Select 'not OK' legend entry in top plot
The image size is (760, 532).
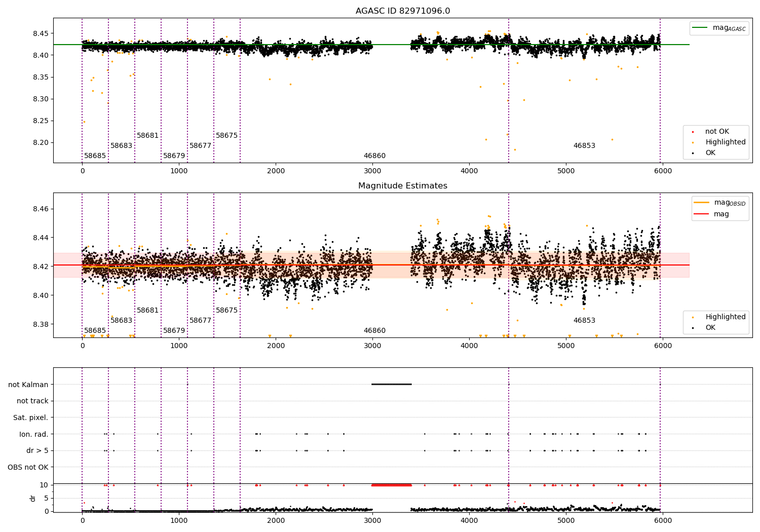(x=717, y=132)
